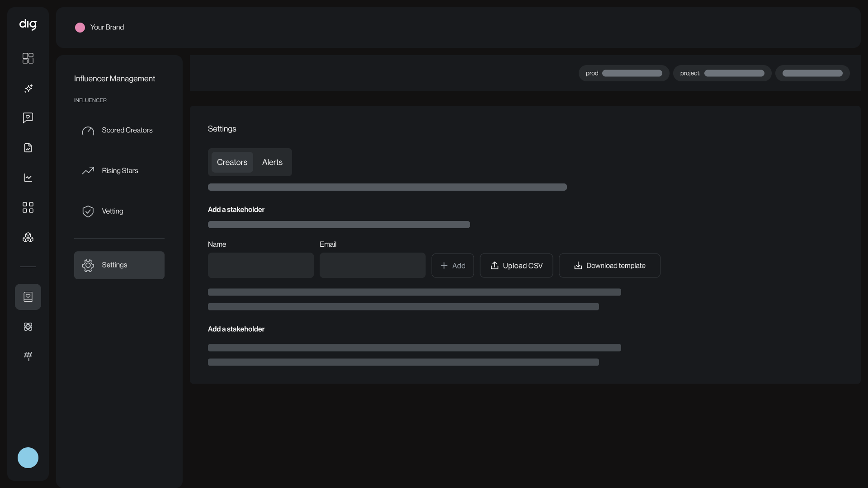Open the line chart analytics icon
Viewport: 868px width, 488px height.
tap(28, 178)
